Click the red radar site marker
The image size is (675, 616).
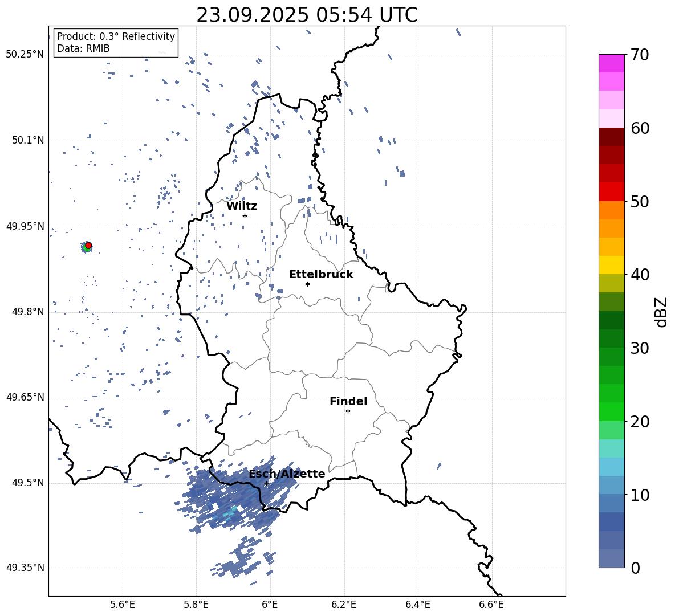click(x=88, y=245)
